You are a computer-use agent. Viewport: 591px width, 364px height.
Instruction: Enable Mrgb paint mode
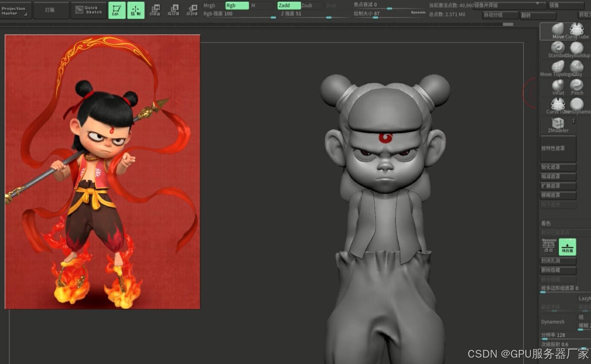(213, 6)
